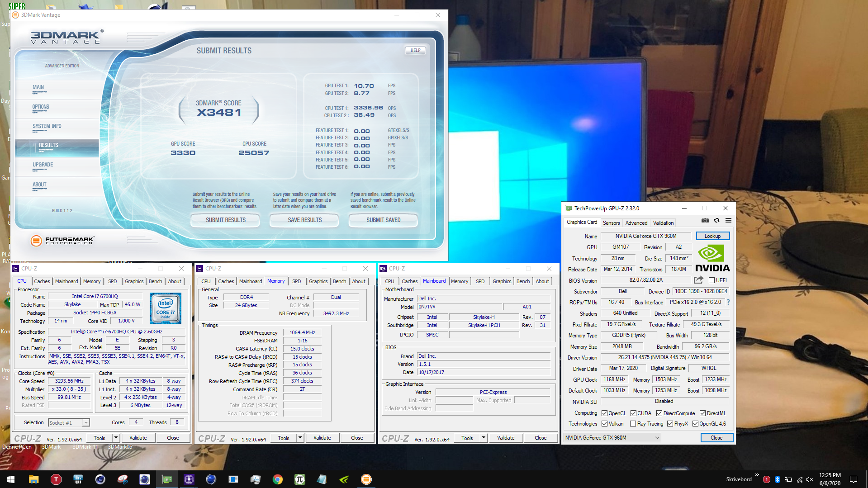Image resolution: width=868 pixels, height=488 pixels.
Task: Export the BIOS with the share arrow icon
Action: click(x=698, y=280)
